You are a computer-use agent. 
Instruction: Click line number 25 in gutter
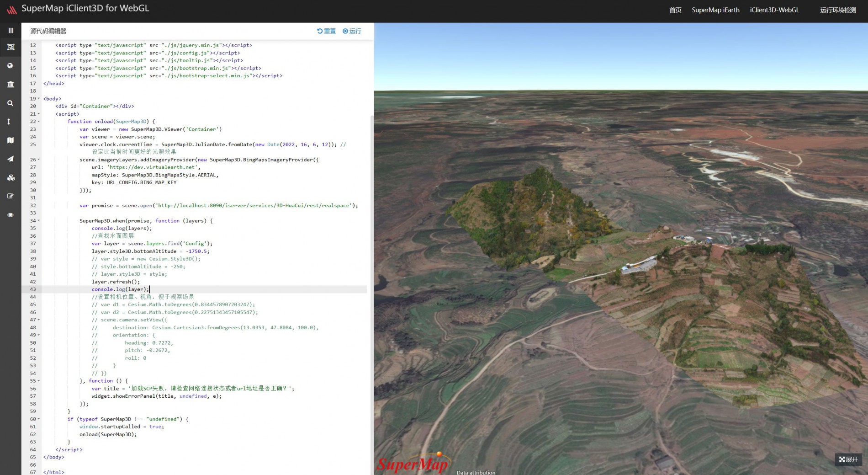(33, 144)
